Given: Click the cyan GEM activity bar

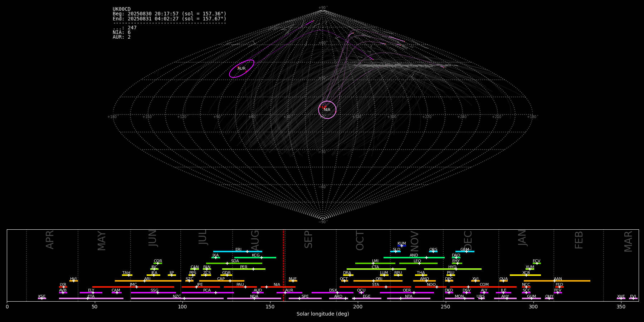Looking at the screenshot, I should 465,252.
